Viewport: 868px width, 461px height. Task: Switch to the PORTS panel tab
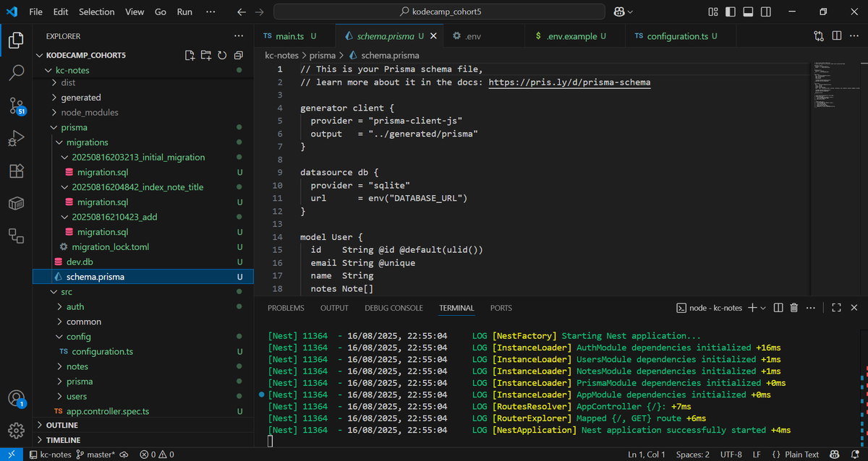pyautogui.click(x=501, y=308)
